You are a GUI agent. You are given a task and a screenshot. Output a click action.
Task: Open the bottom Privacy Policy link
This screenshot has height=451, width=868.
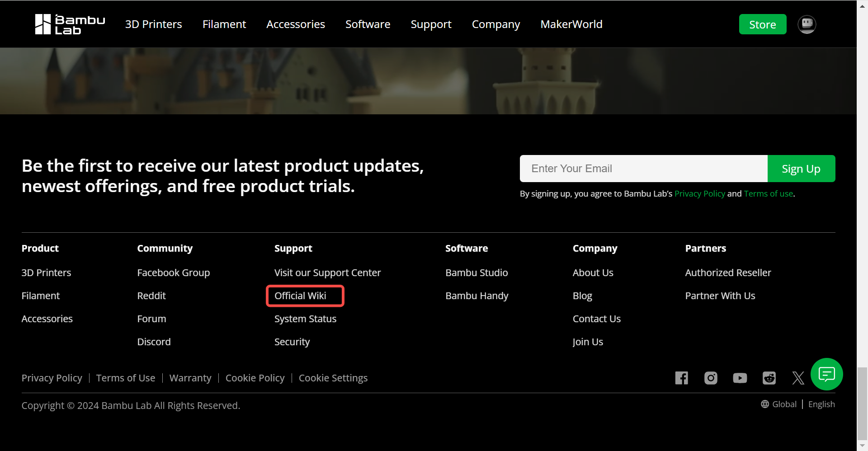point(52,378)
